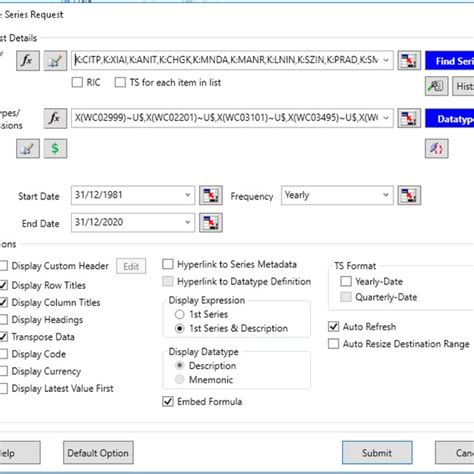Uncheck Auto Refresh option
474x474 pixels.
333,327
